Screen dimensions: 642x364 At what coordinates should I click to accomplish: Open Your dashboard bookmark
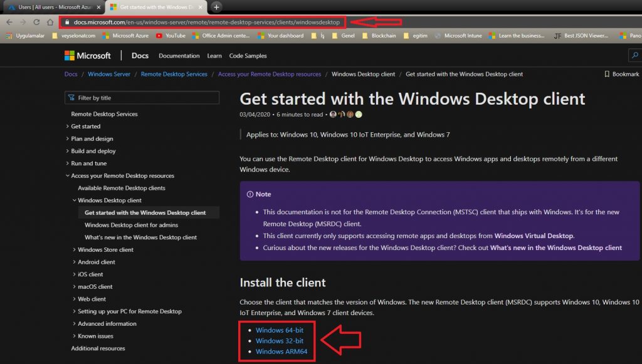(280, 36)
